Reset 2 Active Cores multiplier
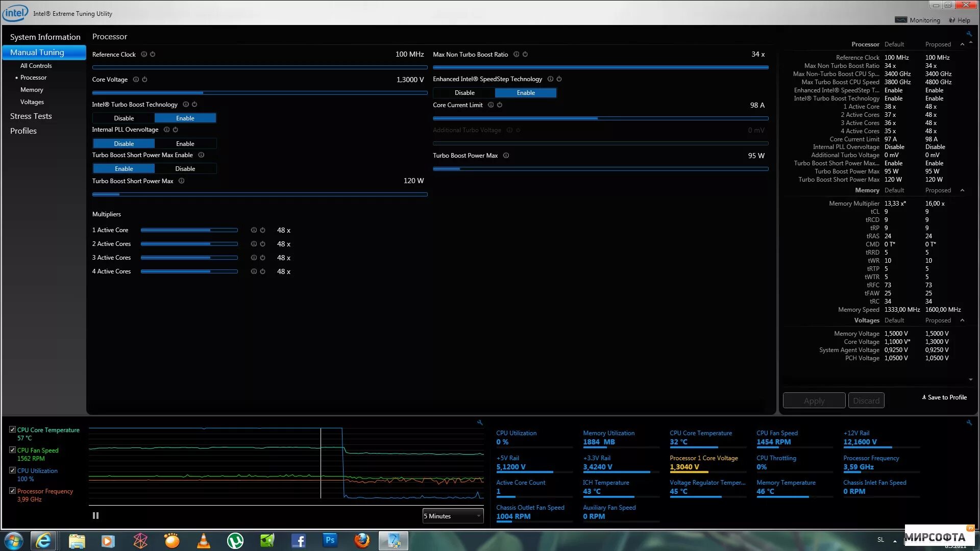The height and width of the screenshot is (551, 980). [262, 244]
